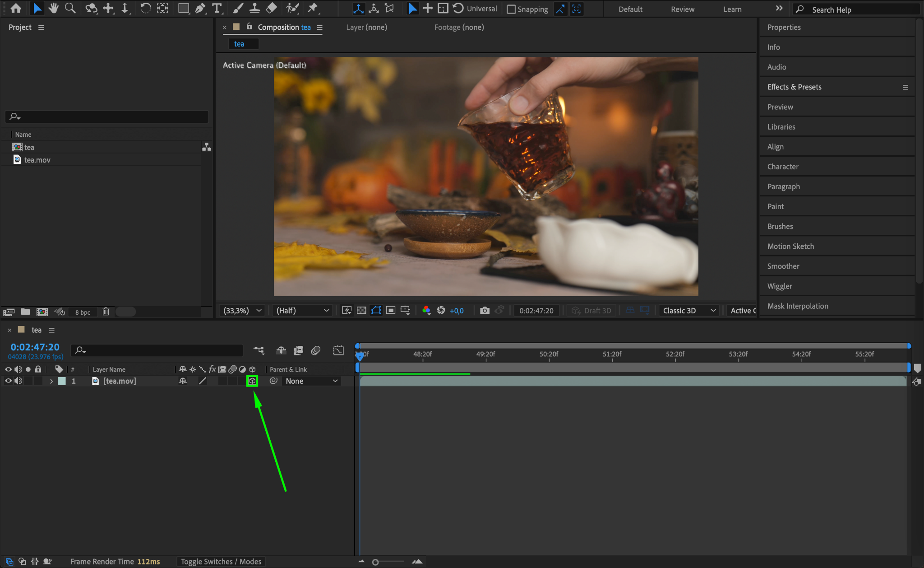Image resolution: width=924 pixels, height=568 pixels.
Task: Select the Puppet Pin tool
Action: tap(313, 8)
